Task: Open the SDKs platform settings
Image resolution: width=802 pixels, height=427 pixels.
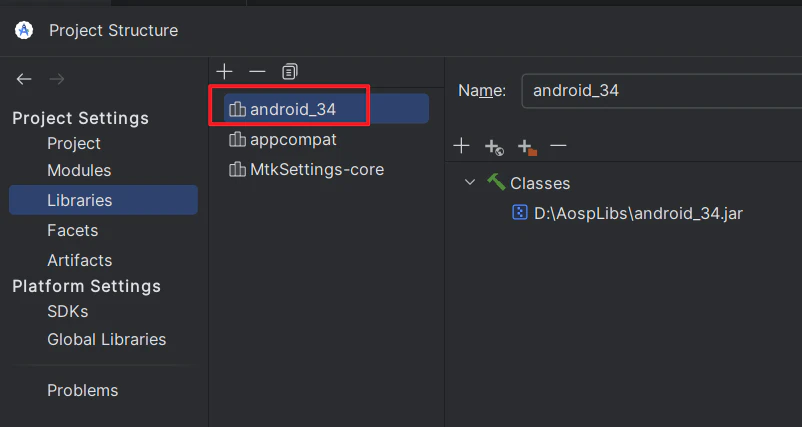Action: click(x=68, y=311)
